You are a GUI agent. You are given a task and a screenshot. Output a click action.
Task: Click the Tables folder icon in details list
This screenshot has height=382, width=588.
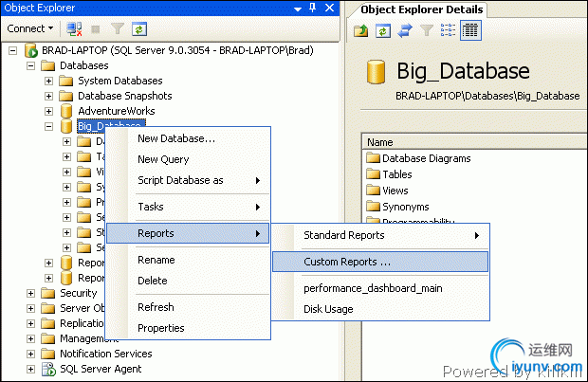(x=373, y=174)
